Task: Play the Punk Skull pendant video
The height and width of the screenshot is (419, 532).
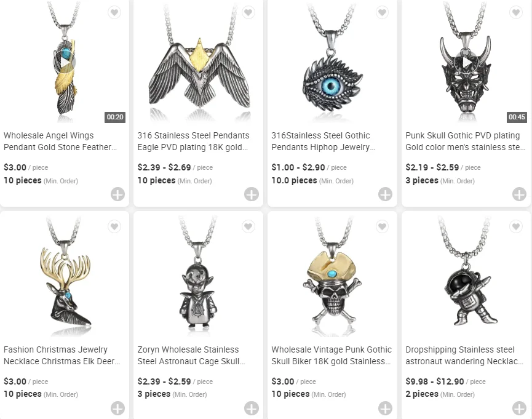Action: tap(467, 62)
